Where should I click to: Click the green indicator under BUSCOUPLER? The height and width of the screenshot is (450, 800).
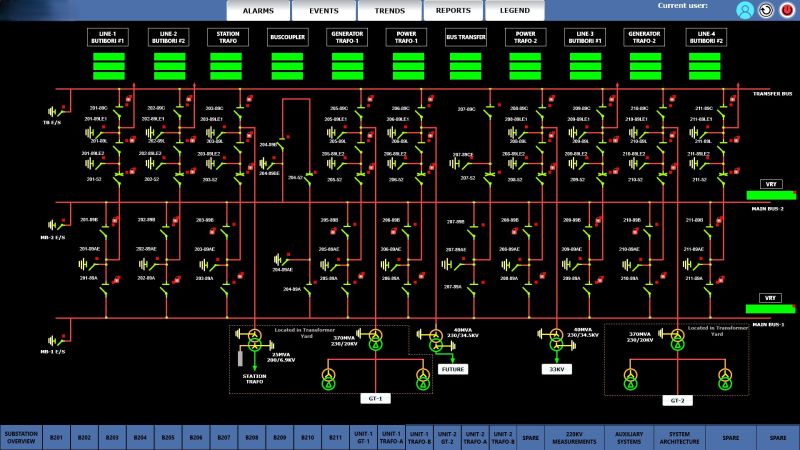pyautogui.click(x=288, y=67)
